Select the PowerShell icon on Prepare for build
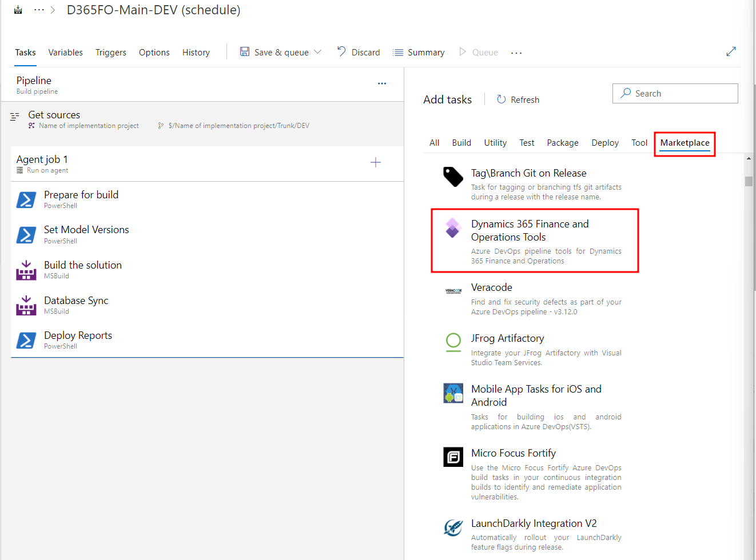The height and width of the screenshot is (560, 756). click(26, 200)
